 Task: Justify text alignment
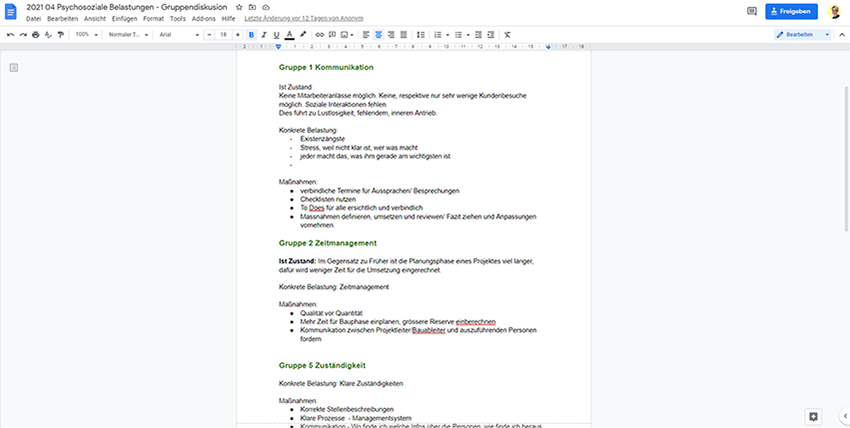tap(403, 35)
